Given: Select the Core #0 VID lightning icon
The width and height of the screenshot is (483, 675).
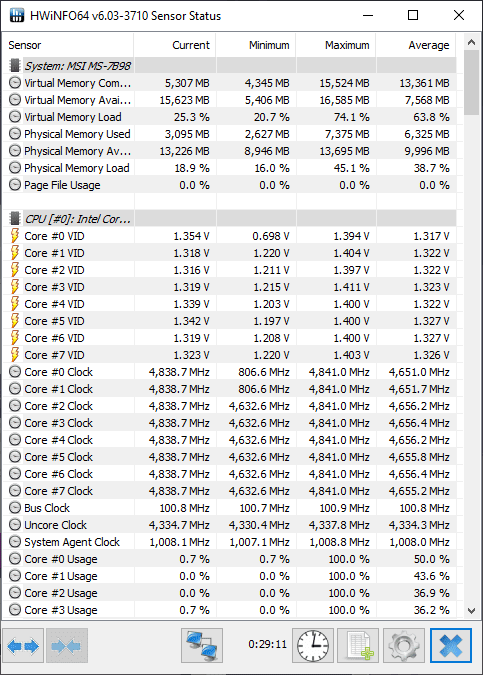Looking at the screenshot, I should [15, 236].
